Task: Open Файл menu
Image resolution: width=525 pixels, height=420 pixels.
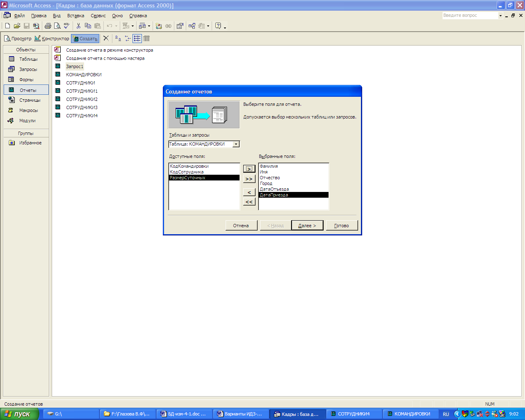Action: (x=19, y=16)
